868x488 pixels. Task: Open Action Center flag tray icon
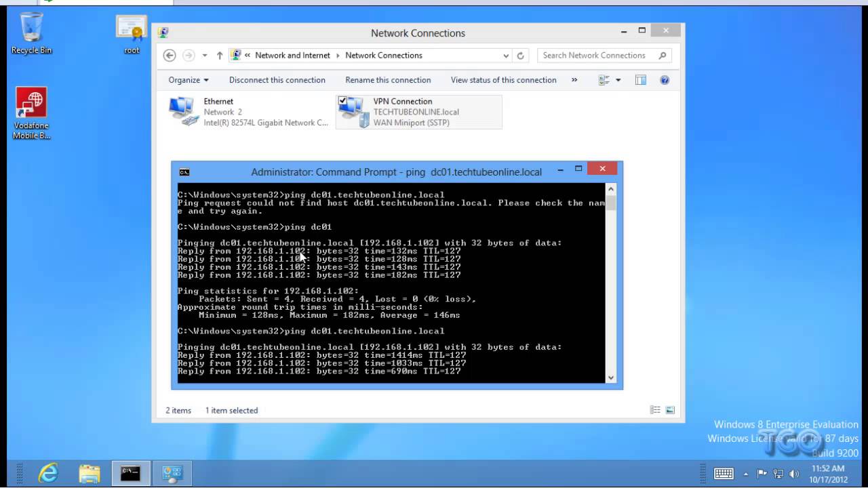pyautogui.click(x=762, y=474)
